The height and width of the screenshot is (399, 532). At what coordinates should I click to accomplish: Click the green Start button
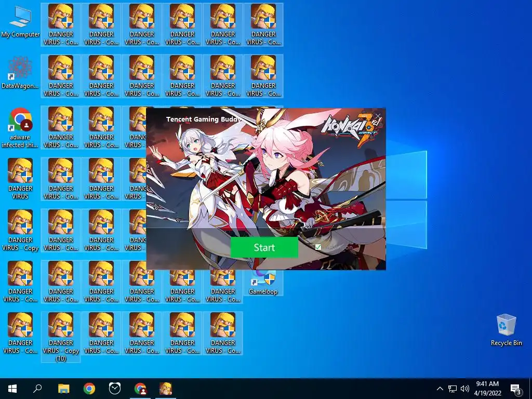[264, 247]
